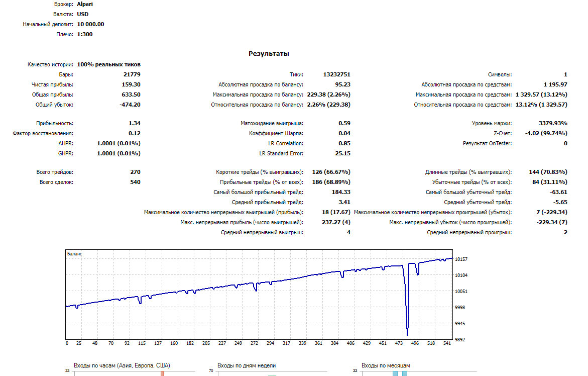
Task: Click max consecutive wins 18 (17.67)
Action: point(336,213)
